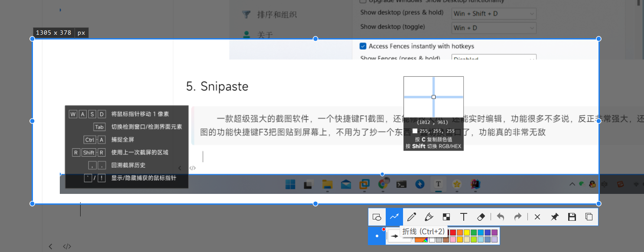
Task: Pick the red color swatch
Action: 453,232
